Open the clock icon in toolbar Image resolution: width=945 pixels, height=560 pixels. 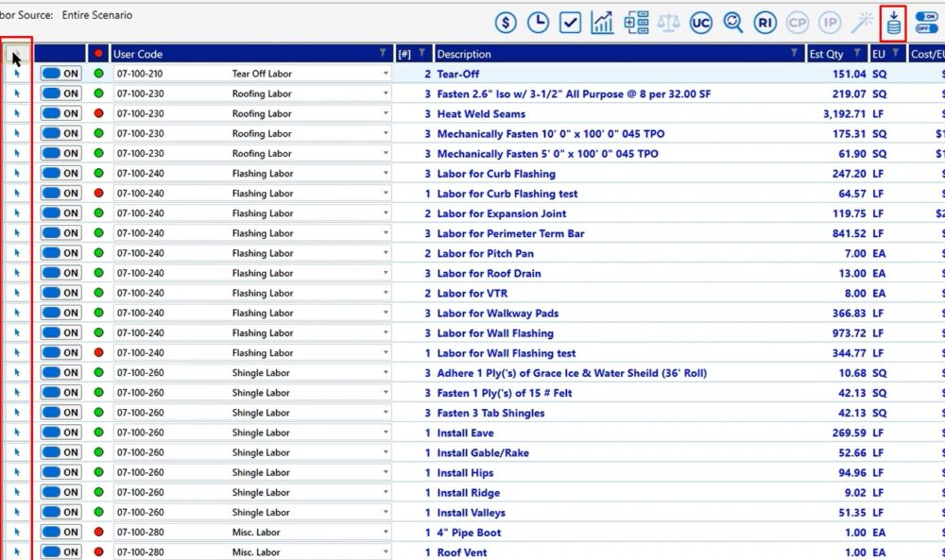click(538, 23)
